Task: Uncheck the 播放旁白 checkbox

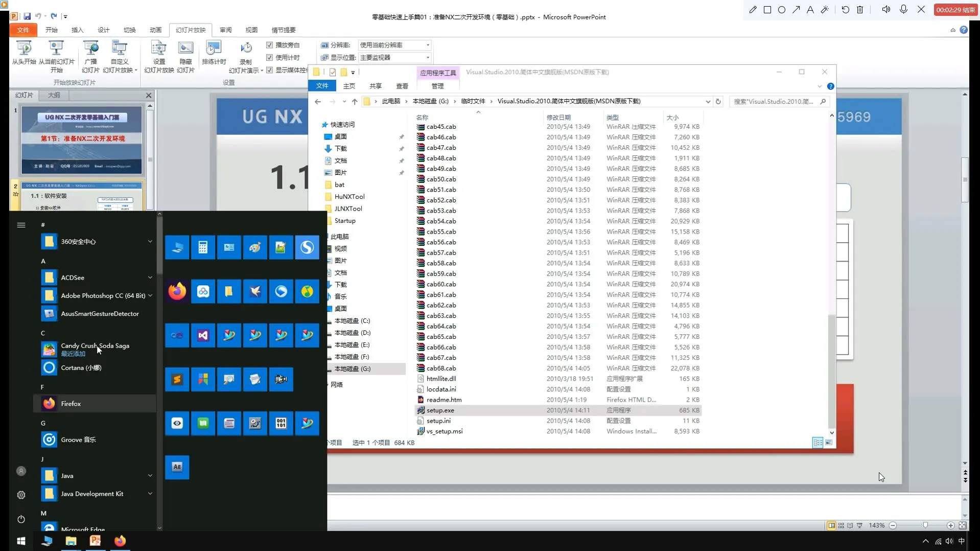Action: (x=269, y=45)
